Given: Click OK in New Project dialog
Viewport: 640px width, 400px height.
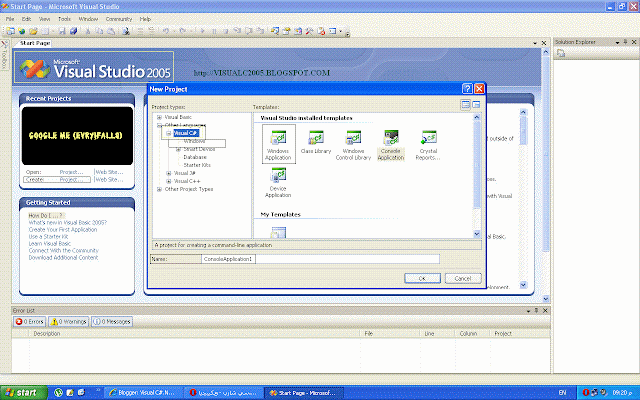Looking at the screenshot, I should [x=422, y=278].
